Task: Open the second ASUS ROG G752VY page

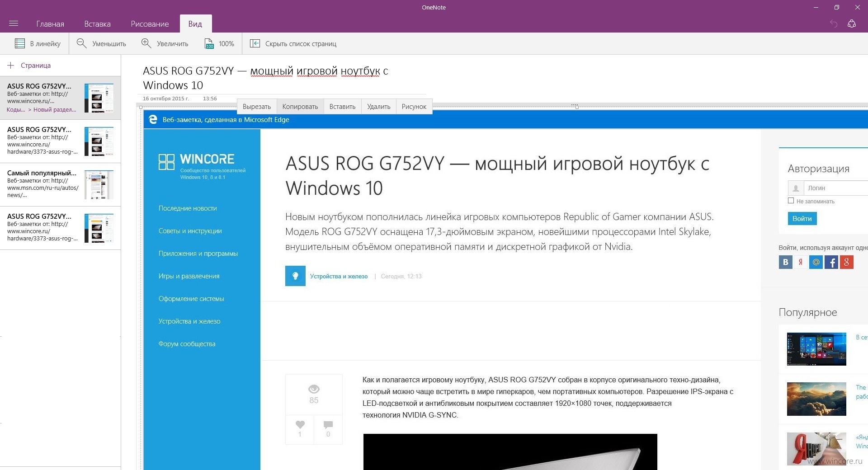Action: coord(60,141)
